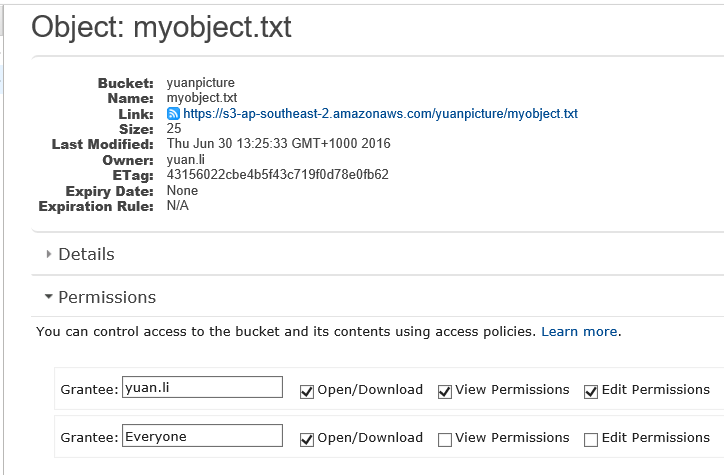Uncheck Edit Permissions for yuan.li
This screenshot has height=475, width=724.
pos(591,391)
